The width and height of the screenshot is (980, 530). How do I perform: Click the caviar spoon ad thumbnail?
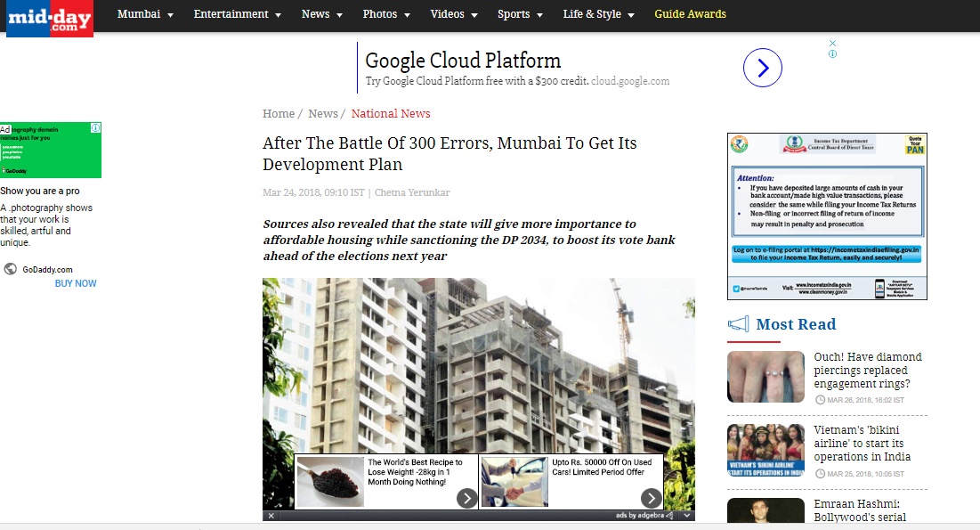click(330, 481)
